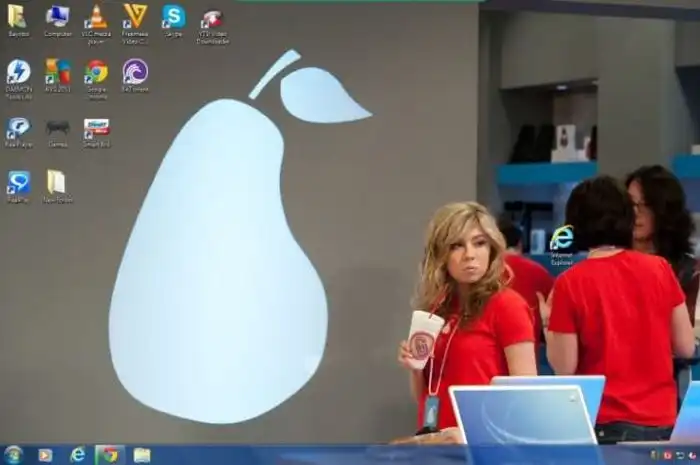Screen dimensions: 700x465
Task: Select the folder icon left of Computer
Action: coord(18,17)
